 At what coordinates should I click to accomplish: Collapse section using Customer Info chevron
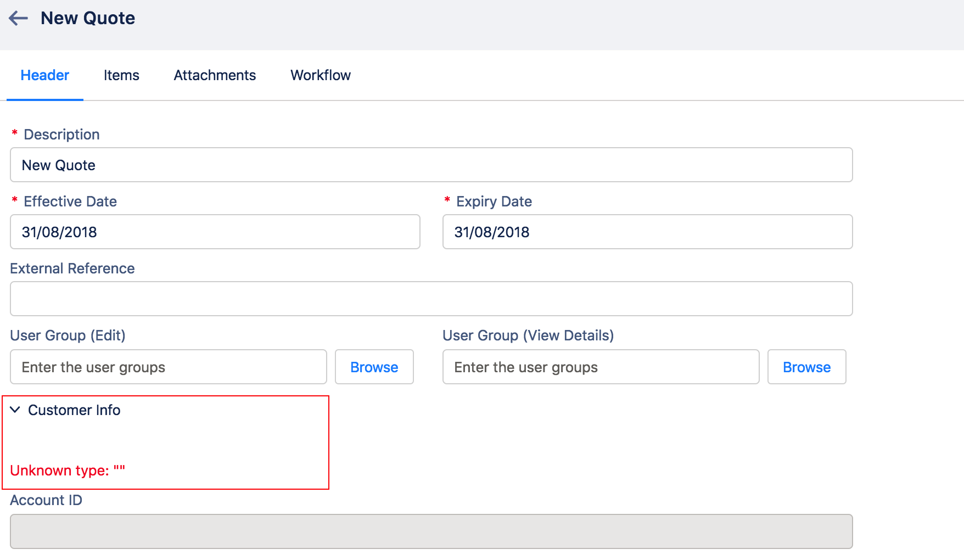(15, 410)
